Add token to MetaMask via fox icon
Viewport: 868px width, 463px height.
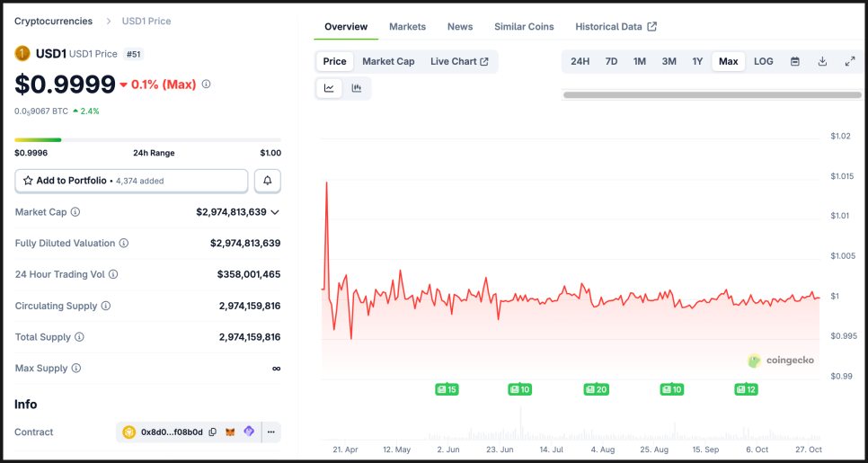230,432
